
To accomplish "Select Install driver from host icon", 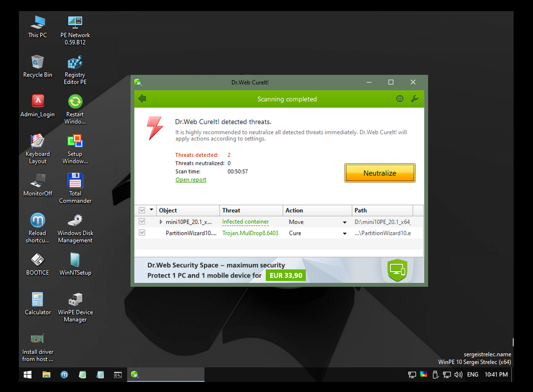I will coord(37,347).
